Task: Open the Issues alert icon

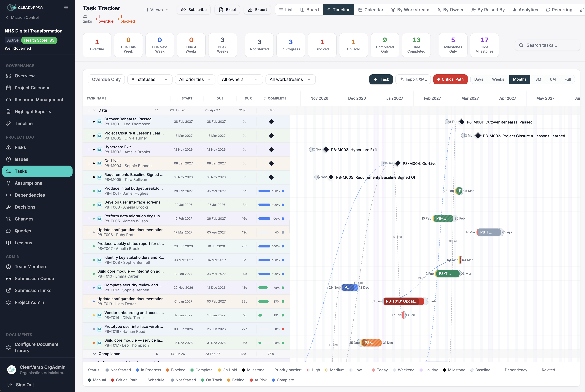Action: [8, 159]
